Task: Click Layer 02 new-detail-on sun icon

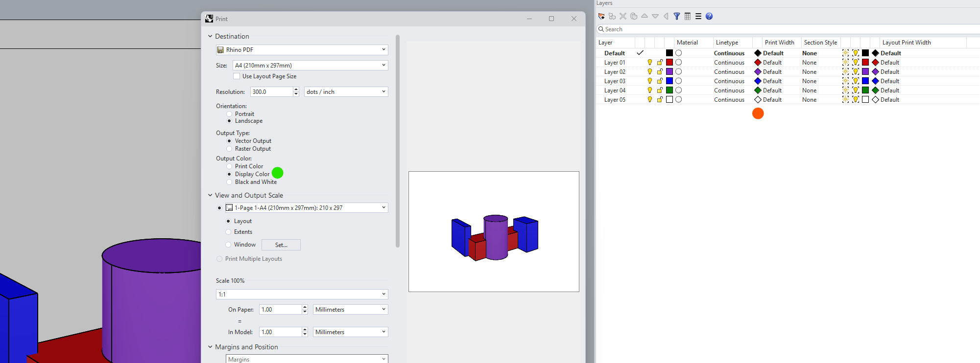Action: click(x=846, y=71)
